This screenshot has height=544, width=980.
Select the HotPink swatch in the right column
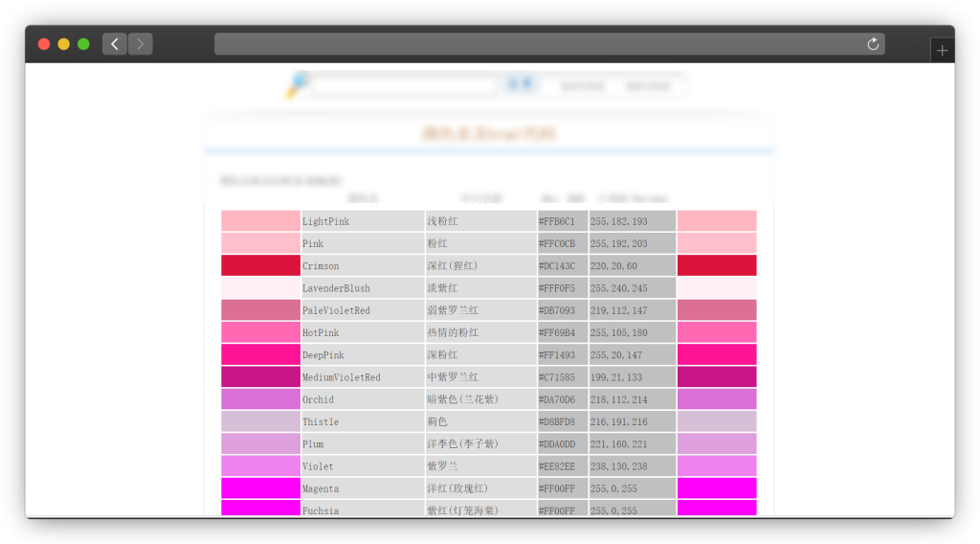click(716, 332)
